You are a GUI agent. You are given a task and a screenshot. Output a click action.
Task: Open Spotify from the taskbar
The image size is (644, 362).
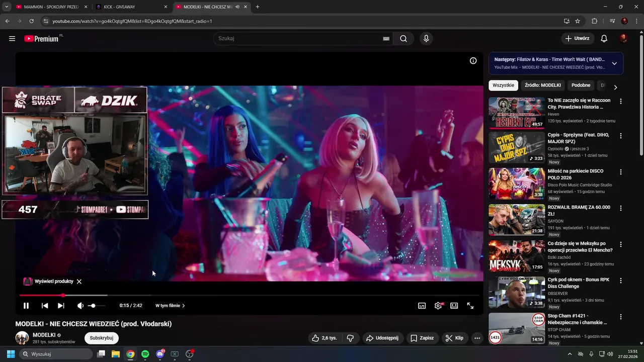coord(145,354)
